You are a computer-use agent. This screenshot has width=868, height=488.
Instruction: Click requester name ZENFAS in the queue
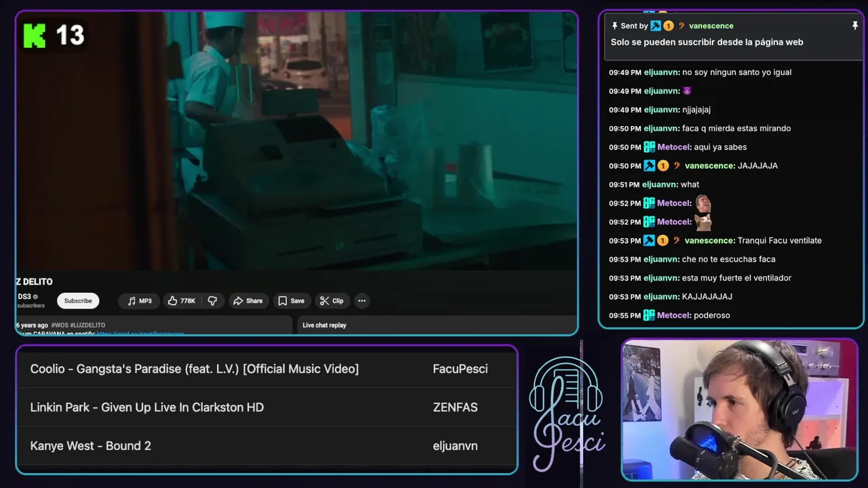click(455, 407)
